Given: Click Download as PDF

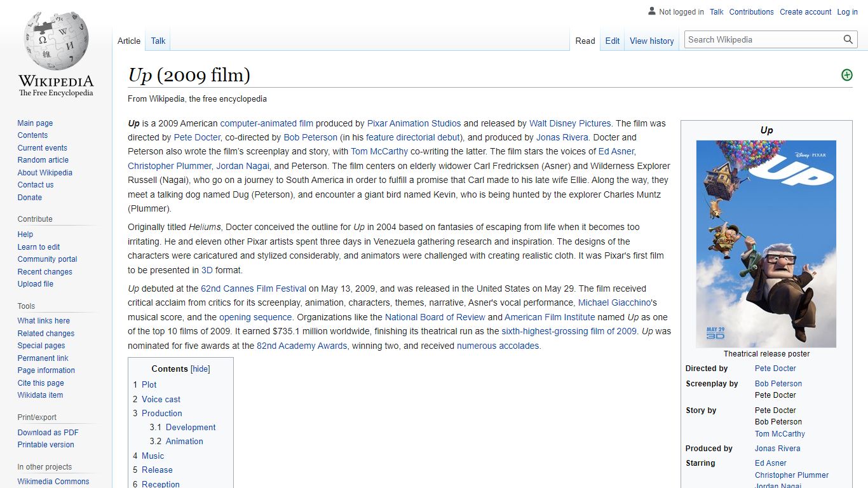Looking at the screenshot, I should (x=48, y=433).
